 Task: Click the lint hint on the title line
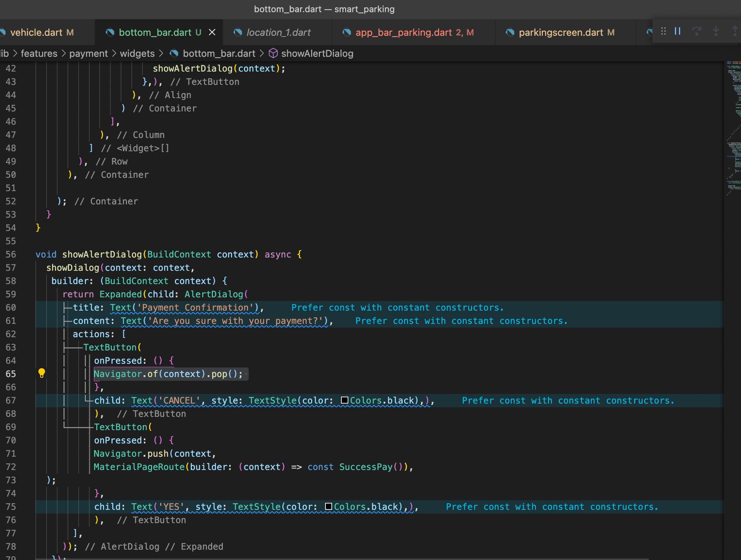point(397,307)
